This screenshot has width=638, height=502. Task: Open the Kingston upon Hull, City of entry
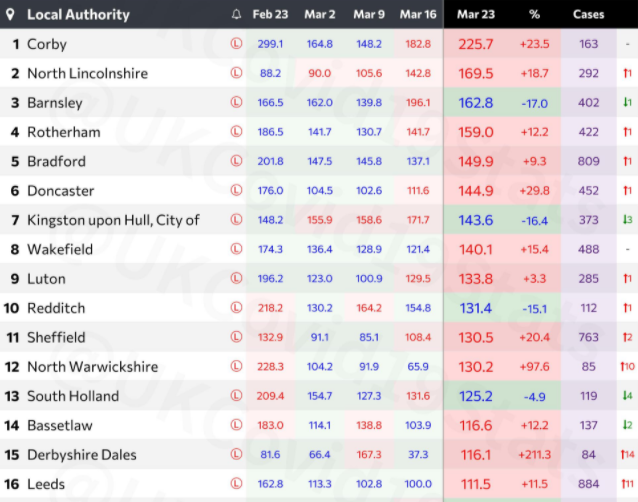[113, 220]
